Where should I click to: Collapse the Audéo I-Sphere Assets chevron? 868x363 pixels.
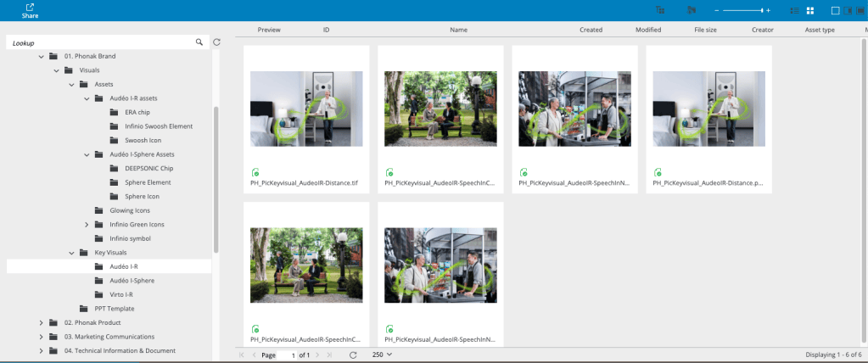coord(87,154)
